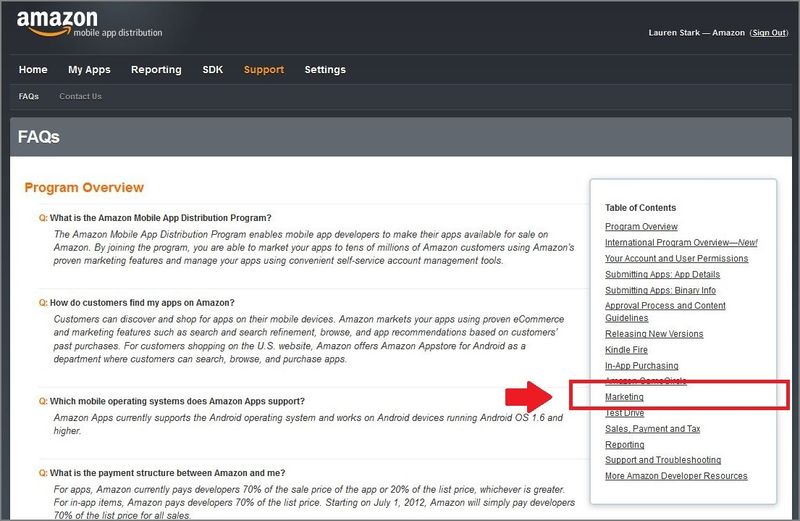Viewport: 800px width, 521px height.
Task: Click the Amazon mobile app distribution logo
Action: click(89, 24)
